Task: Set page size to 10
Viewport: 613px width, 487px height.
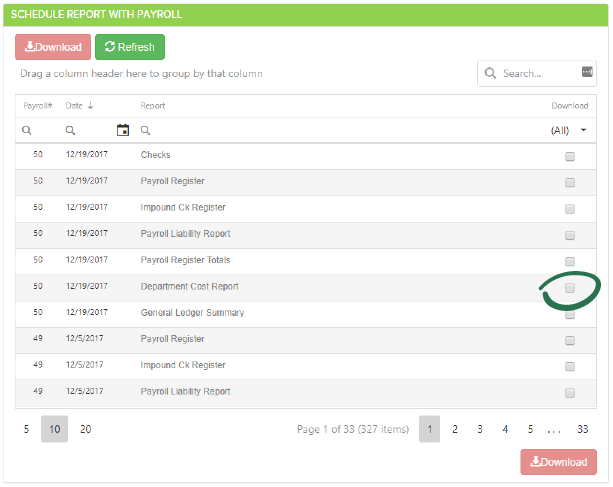Action: 54,429
